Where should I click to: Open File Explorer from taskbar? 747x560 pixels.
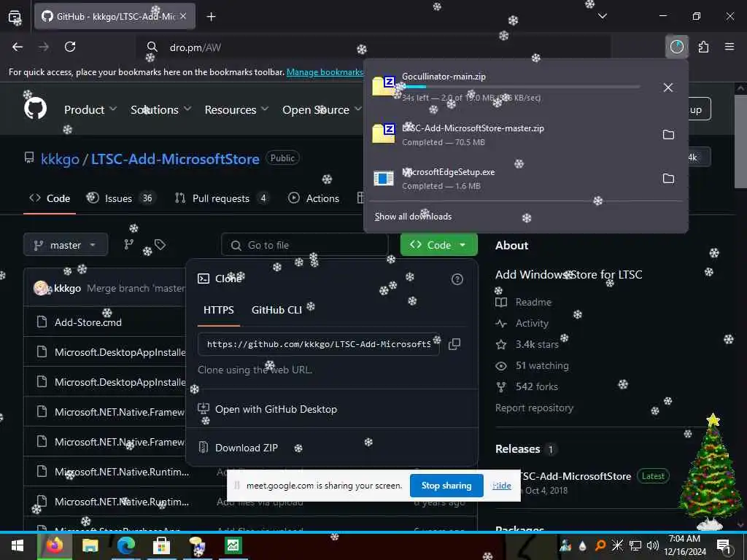[90, 545]
